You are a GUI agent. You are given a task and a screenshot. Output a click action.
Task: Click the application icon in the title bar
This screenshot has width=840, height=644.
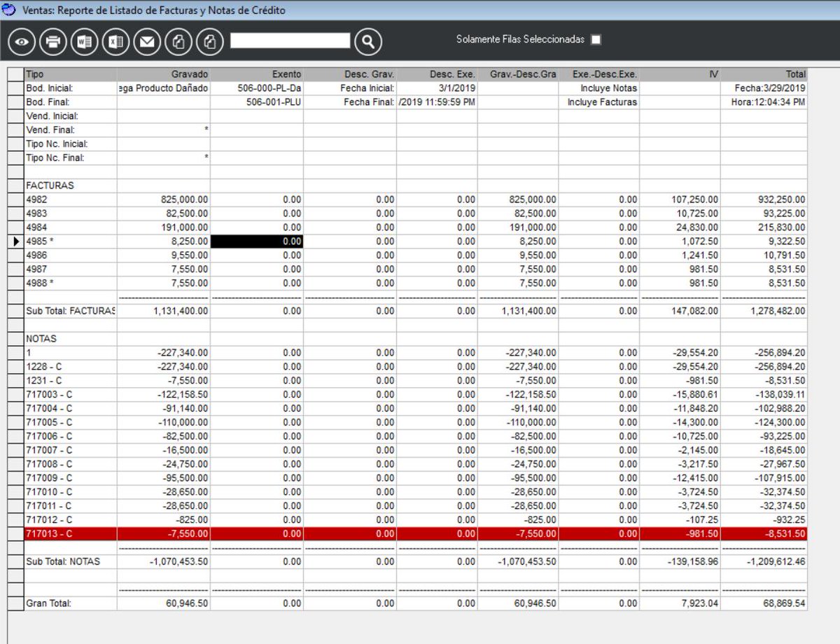(x=10, y=10)
